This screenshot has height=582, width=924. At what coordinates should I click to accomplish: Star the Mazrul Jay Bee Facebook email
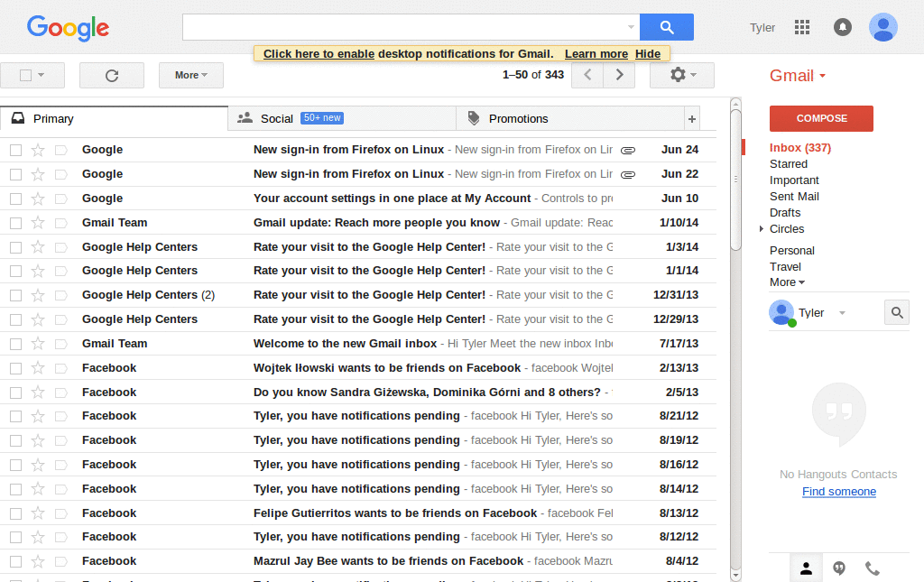(x=38, y=562)
